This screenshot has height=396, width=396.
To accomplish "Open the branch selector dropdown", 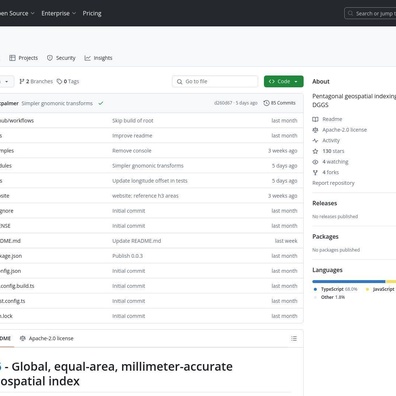I will [6, 81].
